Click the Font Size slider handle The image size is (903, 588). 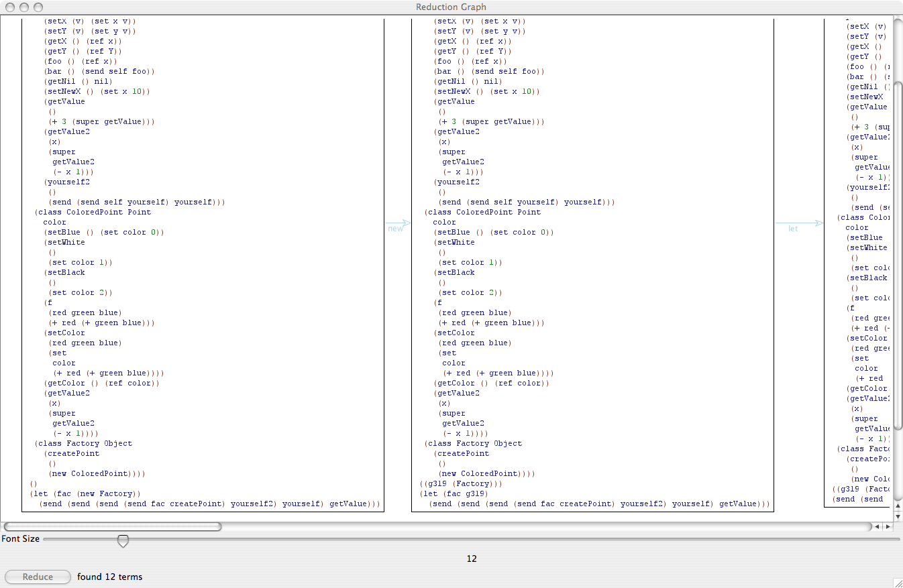[x=123, y=540]
